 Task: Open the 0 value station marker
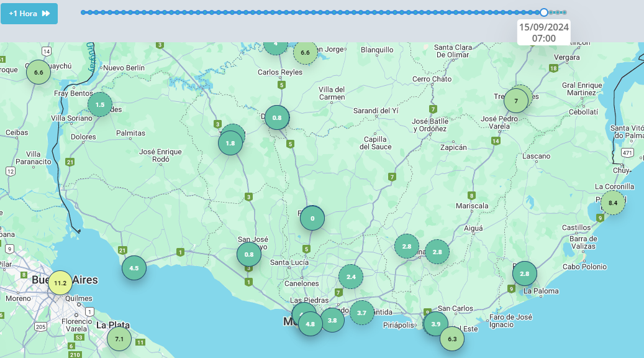click(312, 218)
